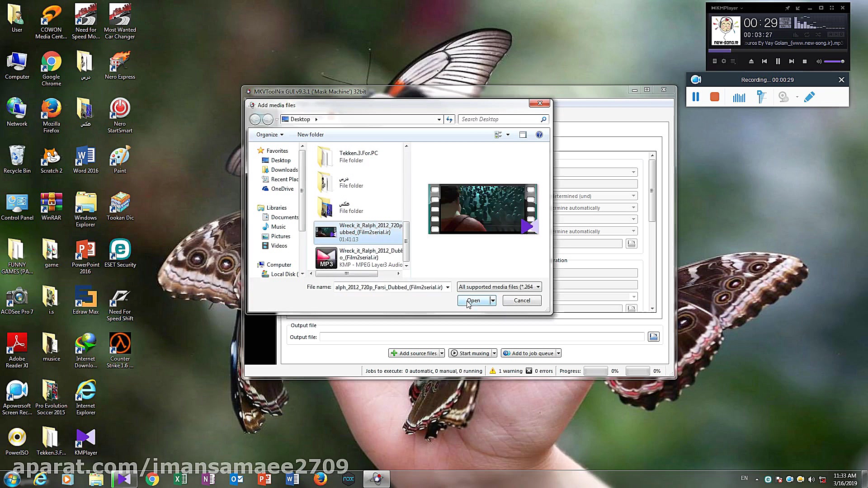Click the pencil annotation icon in the recorder toolbar
The width and height of the screenshot is (868, 488).
pos(810,96)
